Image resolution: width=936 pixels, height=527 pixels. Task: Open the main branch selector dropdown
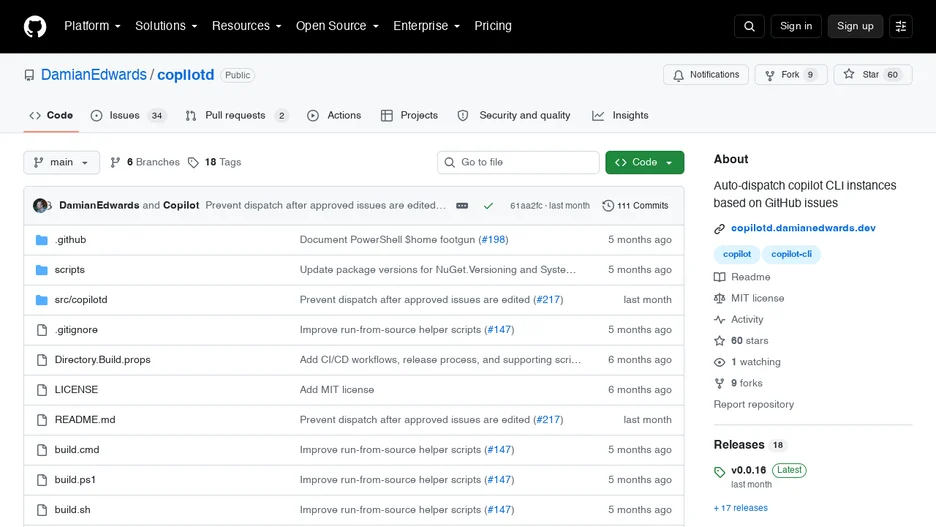[61, 162]
